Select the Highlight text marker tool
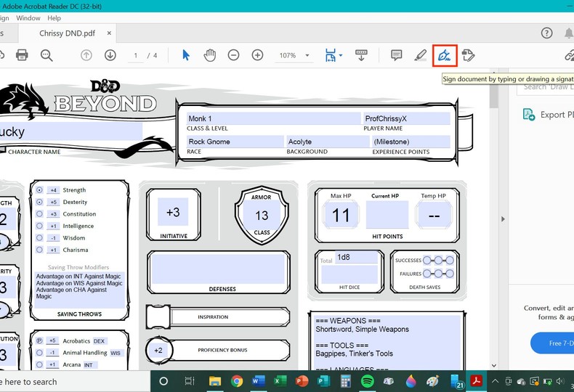574x392 pixels. (x=420, y=55)
